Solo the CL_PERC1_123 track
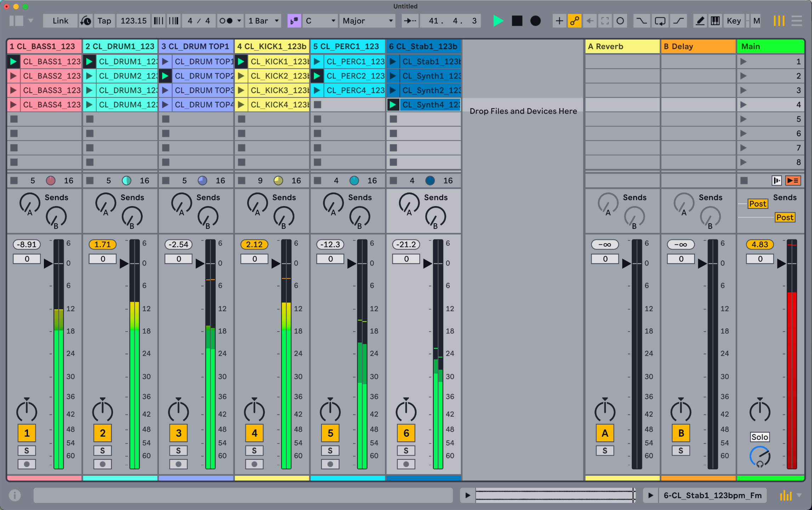Screen dimensions: 812x510 pos(330,450)
